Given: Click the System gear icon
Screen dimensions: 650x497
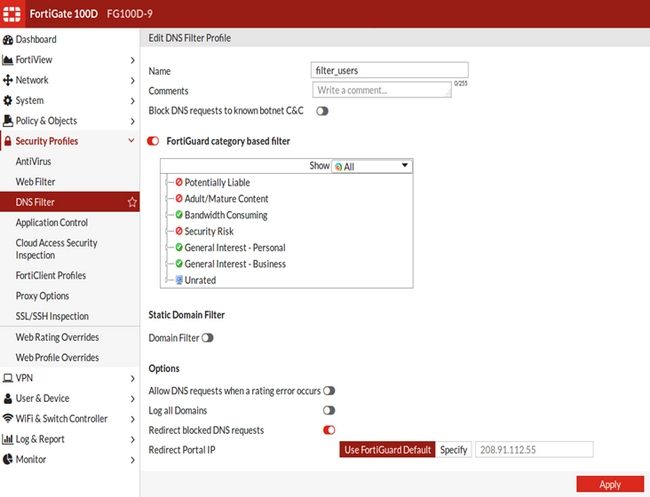Looking at the screenshot, I should point(7,100).
